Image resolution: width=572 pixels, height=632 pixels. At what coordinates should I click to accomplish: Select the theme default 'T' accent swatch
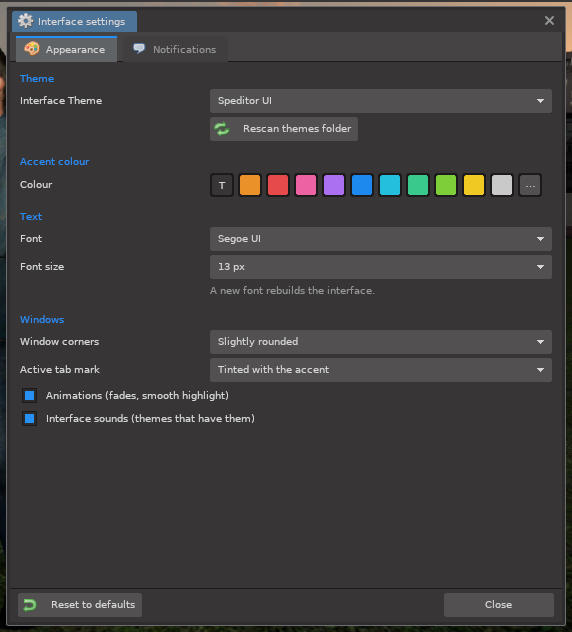click(x=222, y=185)
